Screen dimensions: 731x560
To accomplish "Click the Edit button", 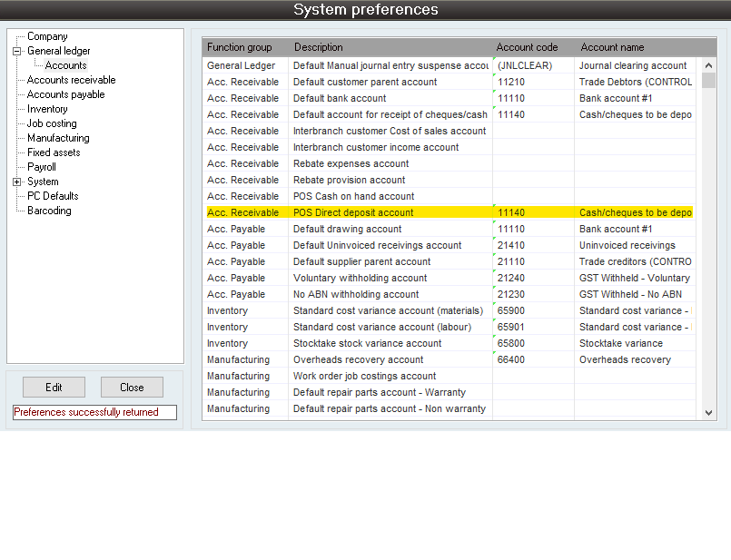I will pos(54,388).
